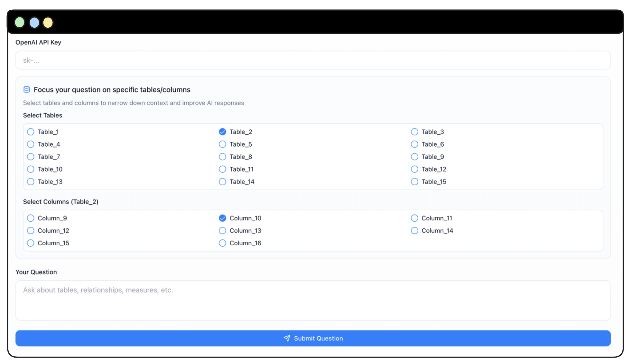Click the database icon next to the section heading

tap(26, 89)
